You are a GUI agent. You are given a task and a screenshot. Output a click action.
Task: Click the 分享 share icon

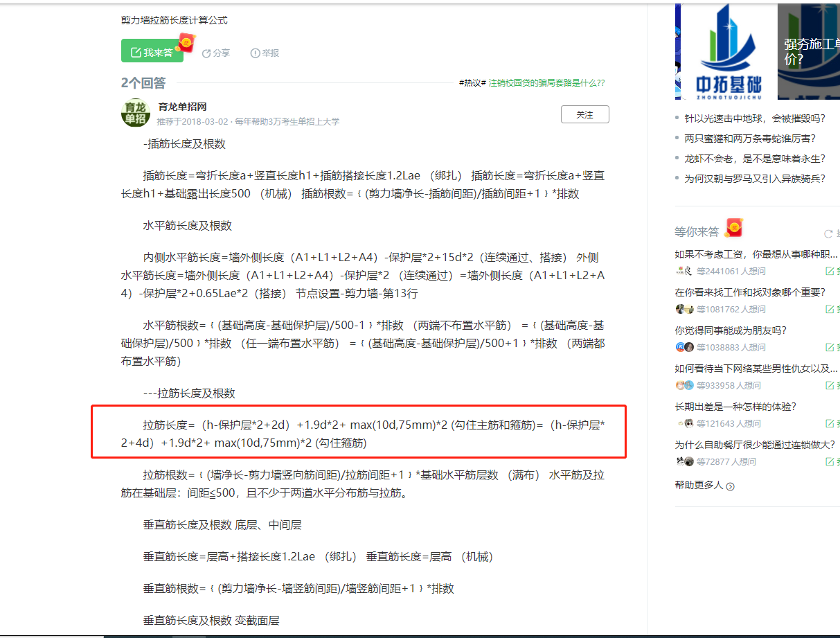[206, 53]
